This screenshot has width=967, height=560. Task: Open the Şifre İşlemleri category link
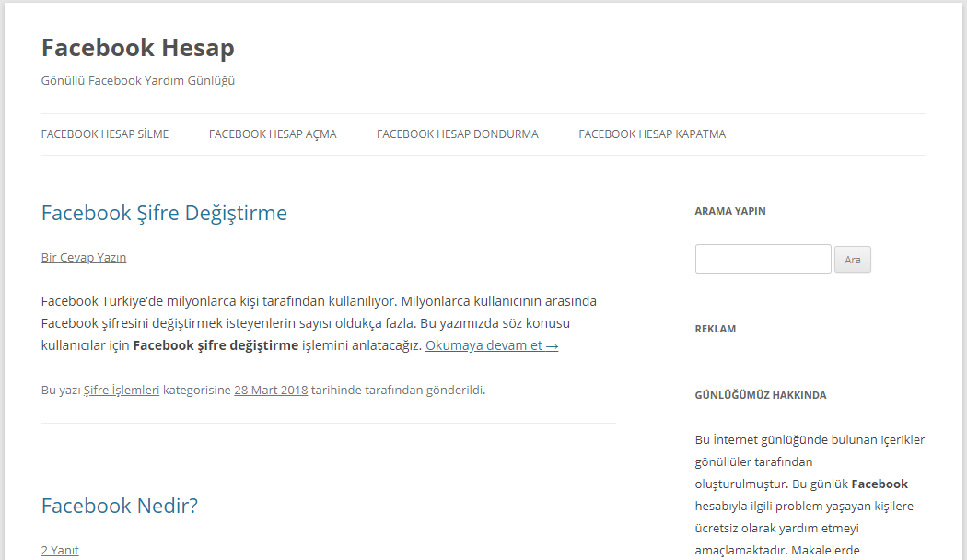pyautogui.click(x=122, y=390)
